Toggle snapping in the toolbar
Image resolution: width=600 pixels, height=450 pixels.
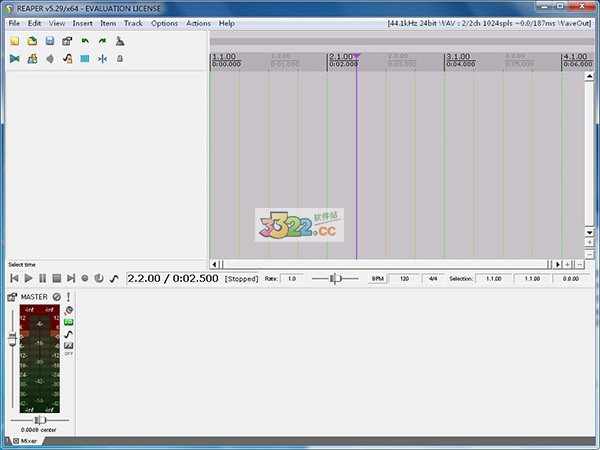pyautogui.click(x=102, y=59)
